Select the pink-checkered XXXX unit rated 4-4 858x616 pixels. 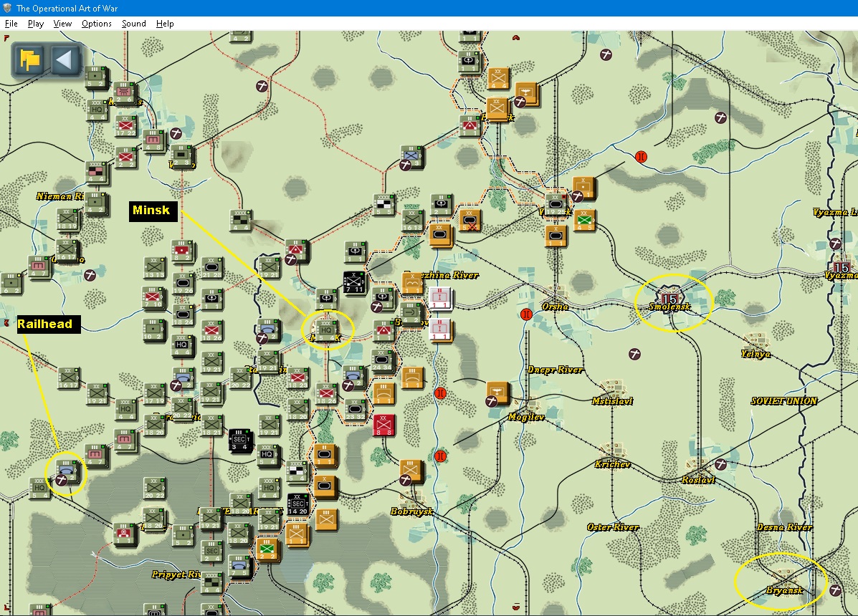click(96, 173)
